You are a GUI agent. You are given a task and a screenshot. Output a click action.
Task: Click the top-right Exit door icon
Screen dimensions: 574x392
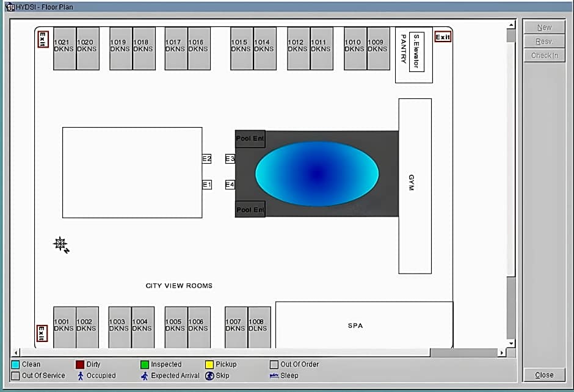tap(443, 37)
